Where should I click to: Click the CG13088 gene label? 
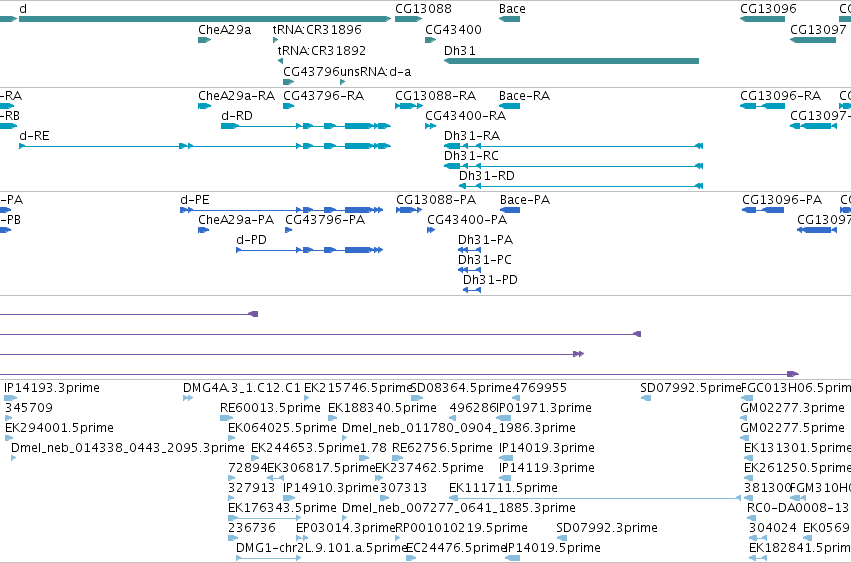click(423, 9)
